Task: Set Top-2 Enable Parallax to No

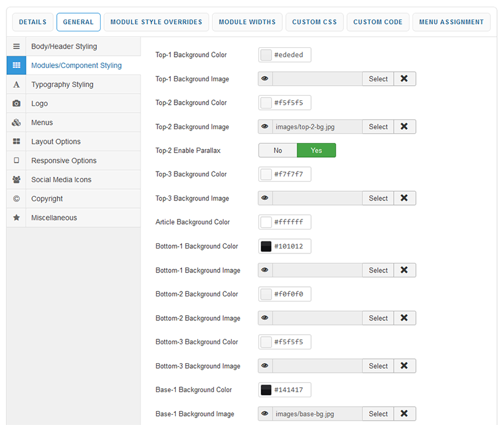Action: tap(278, 151)
